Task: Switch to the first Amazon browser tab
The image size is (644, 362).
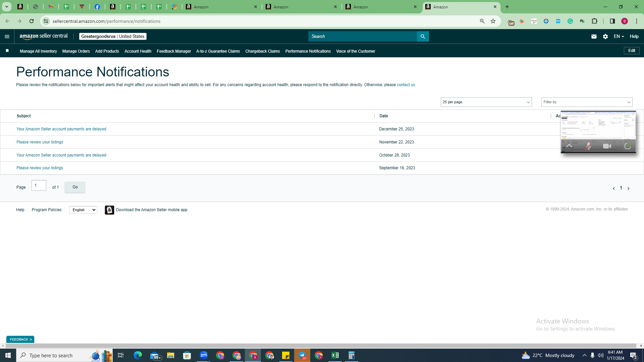Action: tap(221, 7)
